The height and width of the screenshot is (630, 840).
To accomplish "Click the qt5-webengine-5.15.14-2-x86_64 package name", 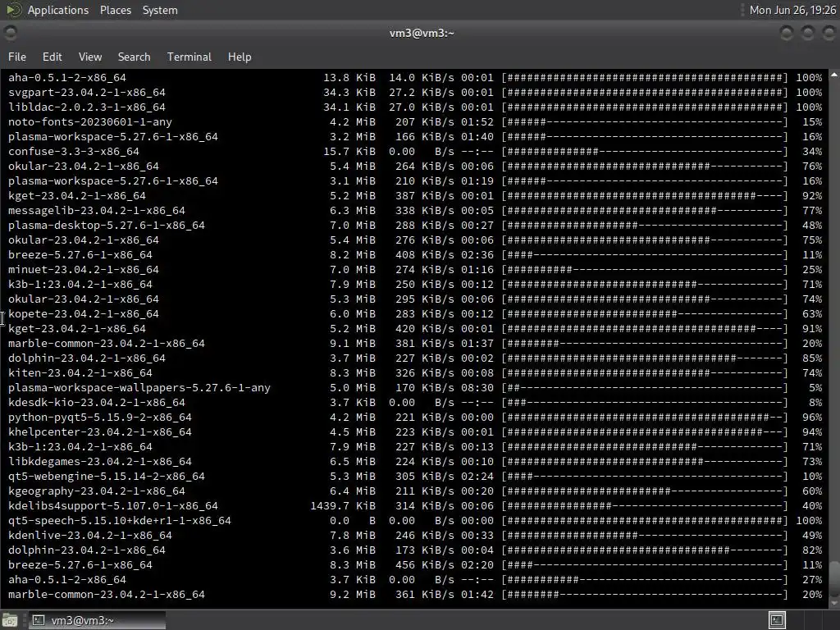I will 107,477.
